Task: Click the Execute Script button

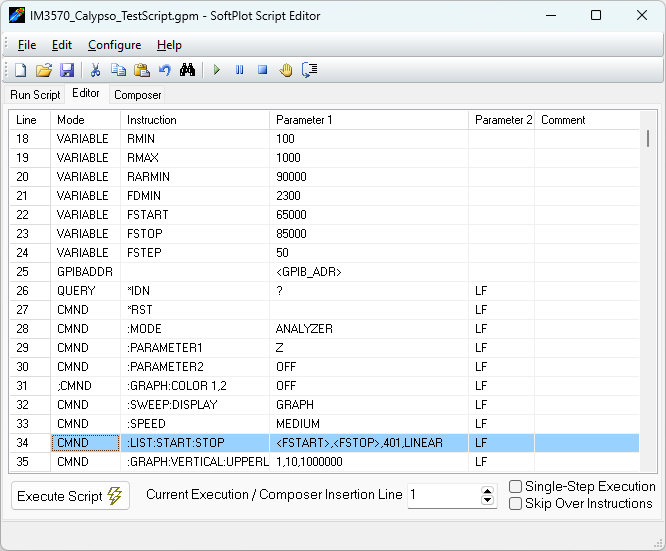Action: pyautogui.click(x=70, y=496)
